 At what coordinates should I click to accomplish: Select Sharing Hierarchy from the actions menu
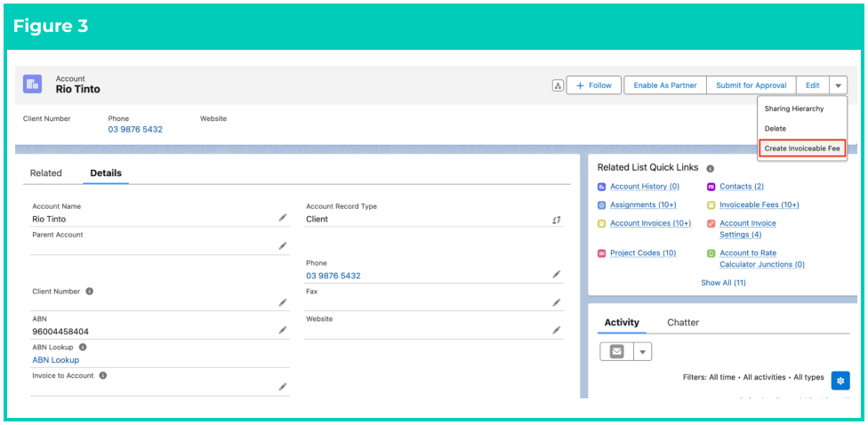click(x=794, y=108)
